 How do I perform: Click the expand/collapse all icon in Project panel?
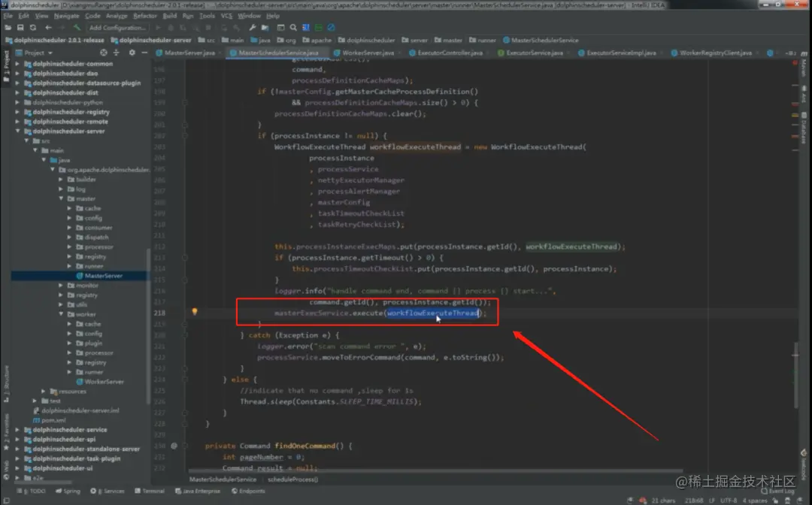click(116, 53)
